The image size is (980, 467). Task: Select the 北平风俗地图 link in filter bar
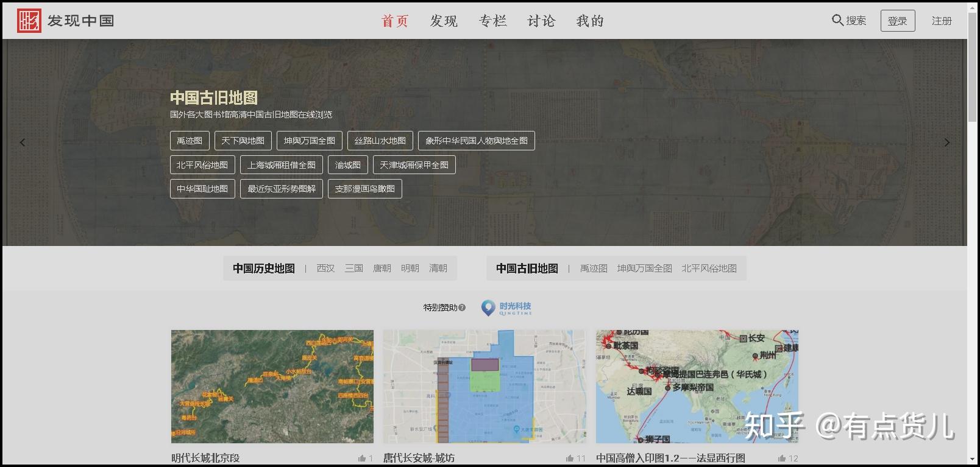[x=709, y=269]
